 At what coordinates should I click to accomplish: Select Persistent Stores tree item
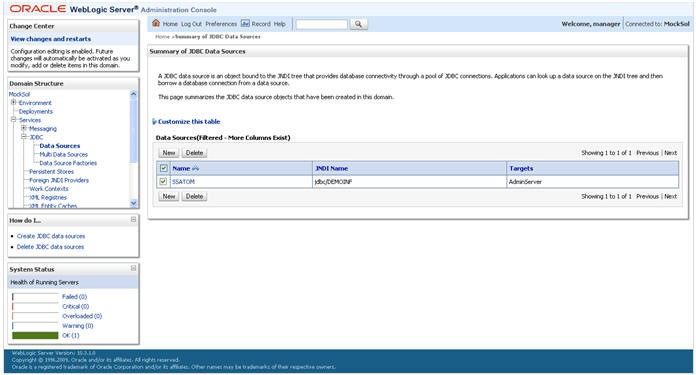pyautogui.click(x=51, y=171)
